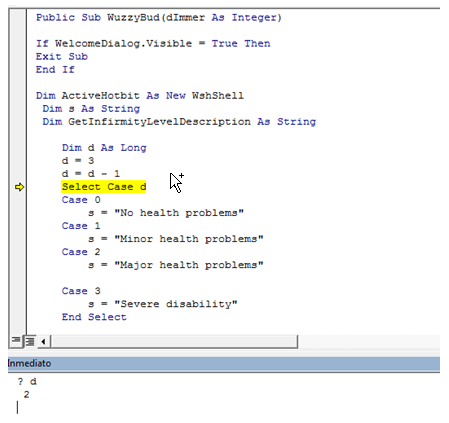Click the 'If WelcomeDialog.Visible = True Then' line
449x423 pixels.
[x=153, y=43]
